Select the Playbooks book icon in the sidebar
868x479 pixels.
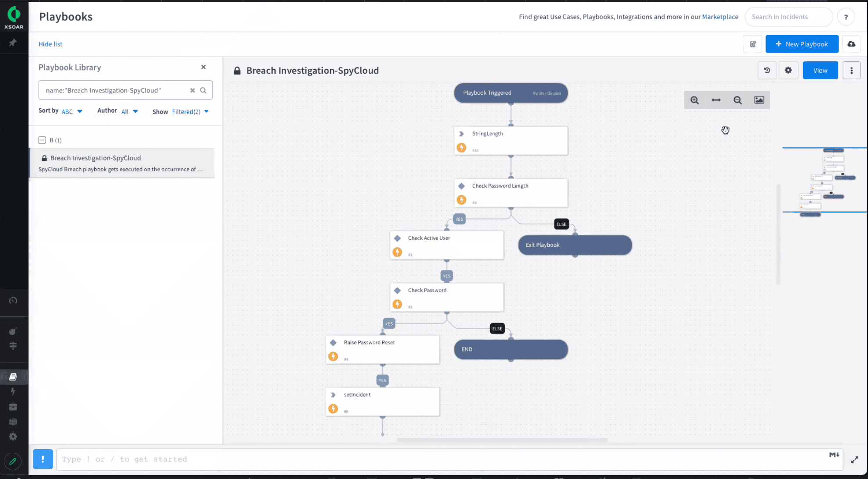14,376
